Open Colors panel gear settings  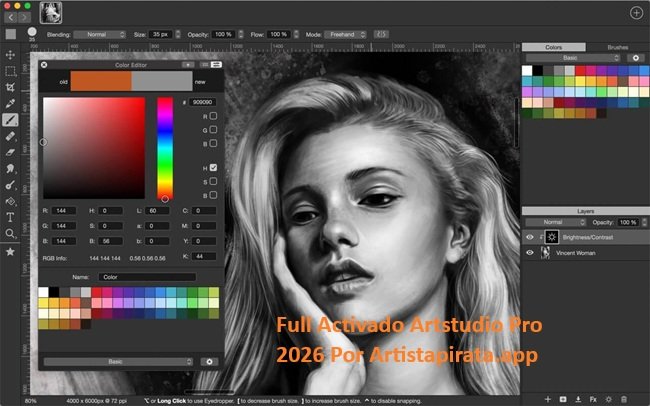coord(635,58)
